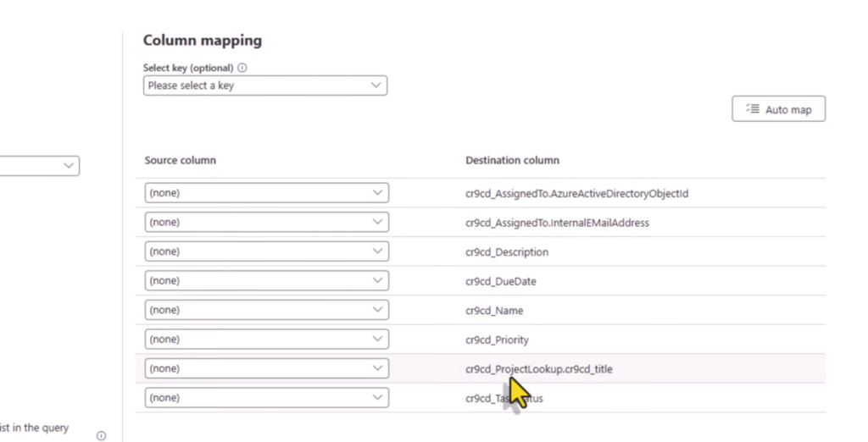Image resolution: width=868 pixels, height=442 pixels.
Task: Click the Source column header
Action: click(181, 160)
